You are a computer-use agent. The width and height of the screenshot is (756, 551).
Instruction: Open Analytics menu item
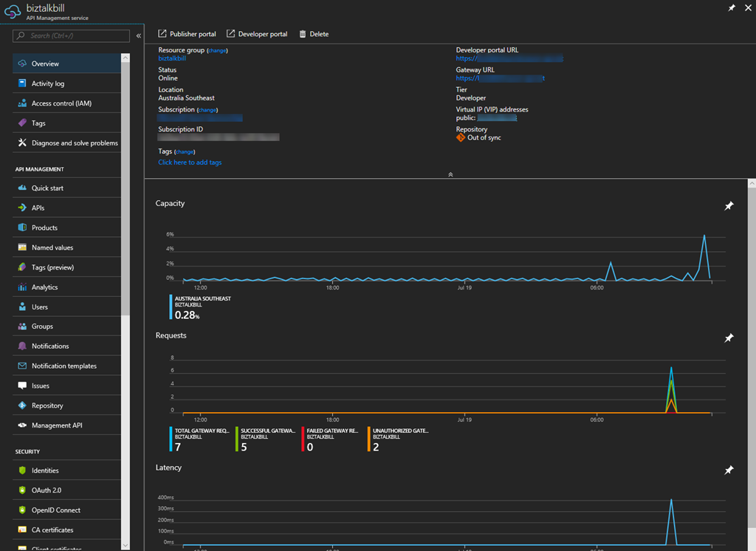[x=66, y=287]
